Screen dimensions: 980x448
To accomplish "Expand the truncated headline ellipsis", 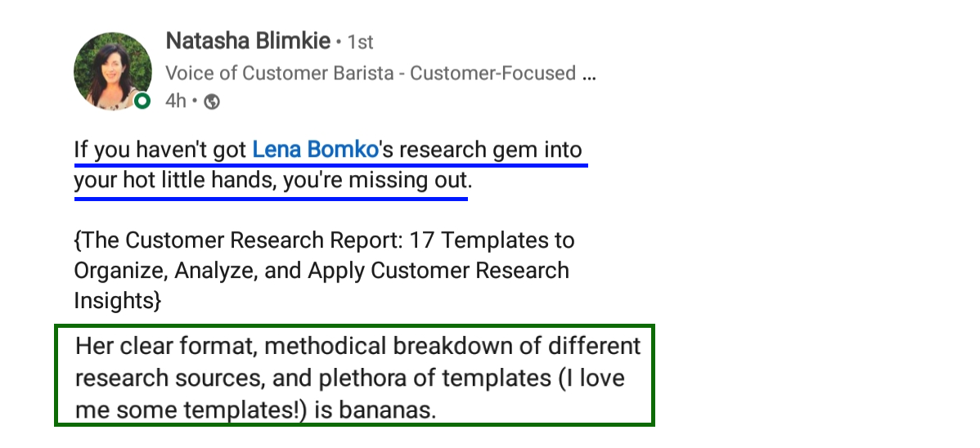I will (587, 74).
